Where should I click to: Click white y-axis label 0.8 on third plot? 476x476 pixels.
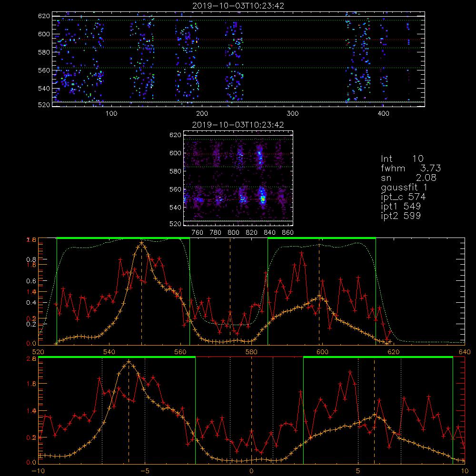pos(31,259)
